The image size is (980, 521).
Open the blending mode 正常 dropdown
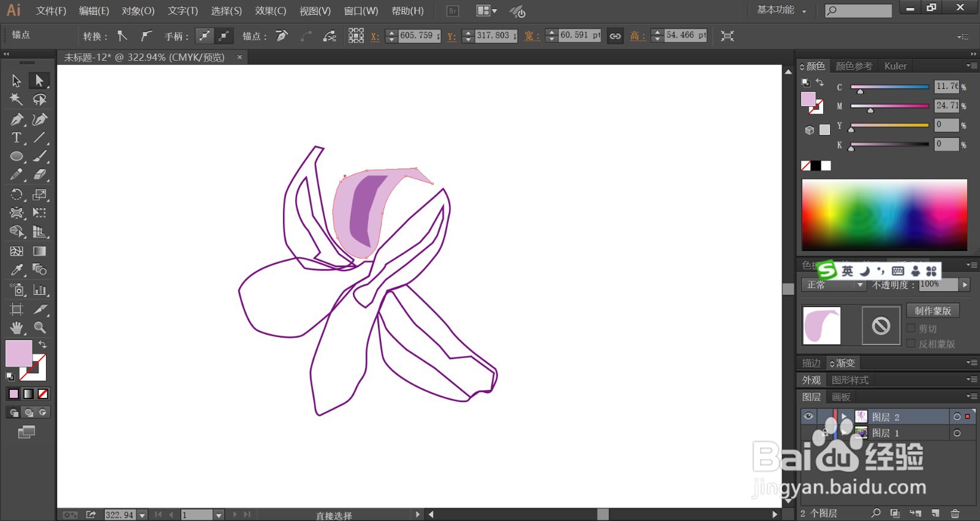[x=834, y=284]
